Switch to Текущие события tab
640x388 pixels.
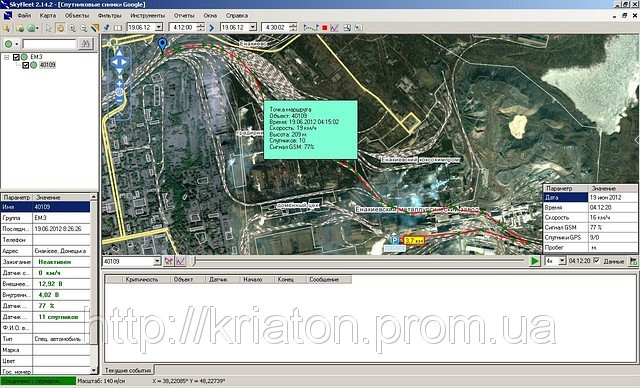point(128,370)
